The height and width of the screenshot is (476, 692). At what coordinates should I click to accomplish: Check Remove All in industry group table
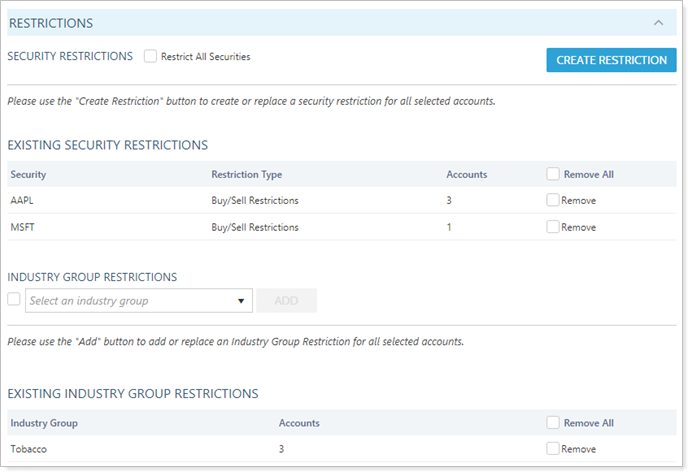553,423
